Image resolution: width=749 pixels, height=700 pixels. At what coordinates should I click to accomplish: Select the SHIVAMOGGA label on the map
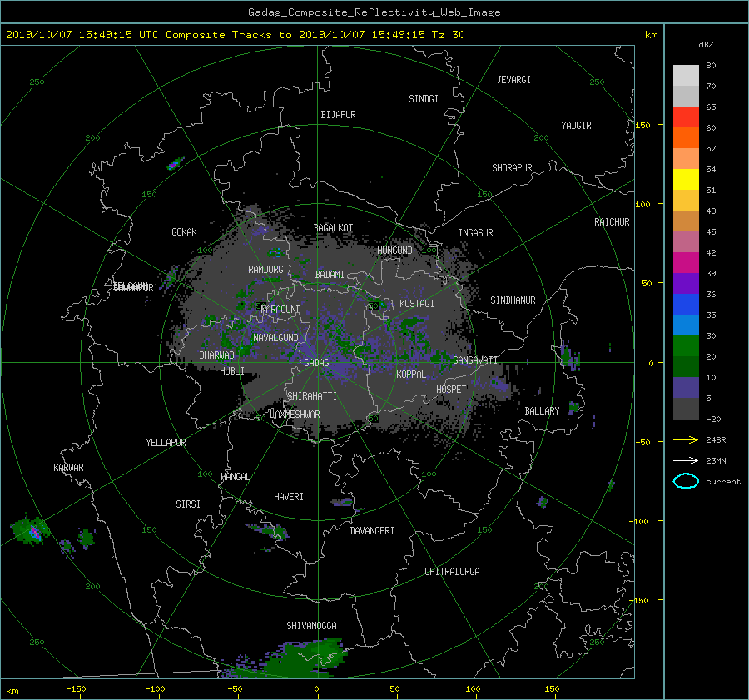point(311,625)
